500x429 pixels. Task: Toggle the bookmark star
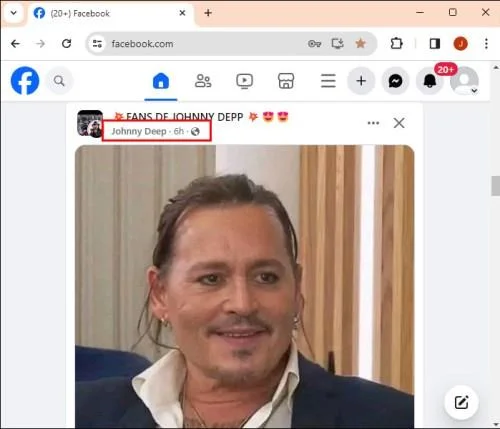click(360, 43)
